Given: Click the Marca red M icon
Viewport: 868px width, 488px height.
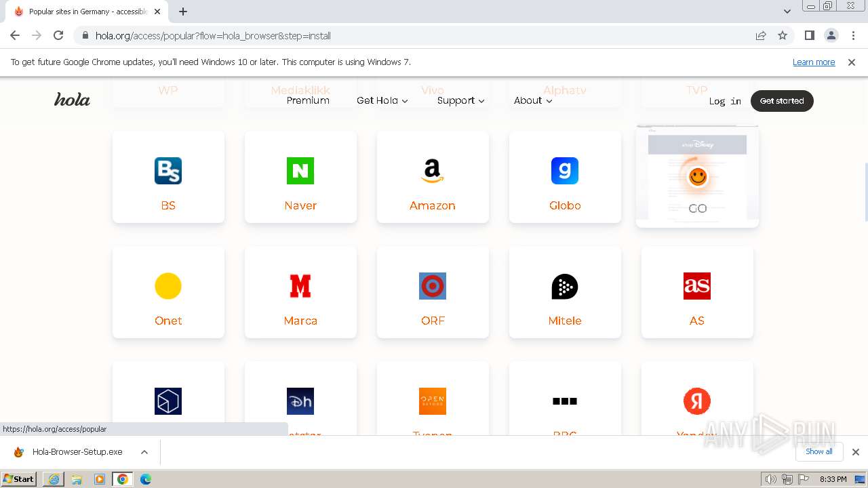Looking at the screenshot, I should (x=300, y=286).
